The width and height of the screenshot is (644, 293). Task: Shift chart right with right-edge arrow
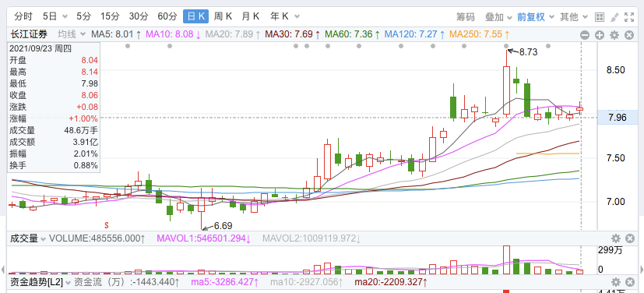(x=642, y=270)
